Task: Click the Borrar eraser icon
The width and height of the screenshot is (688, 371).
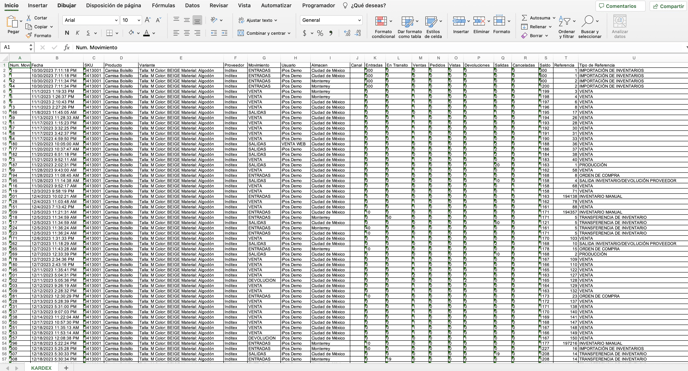Action: [524, 36]
